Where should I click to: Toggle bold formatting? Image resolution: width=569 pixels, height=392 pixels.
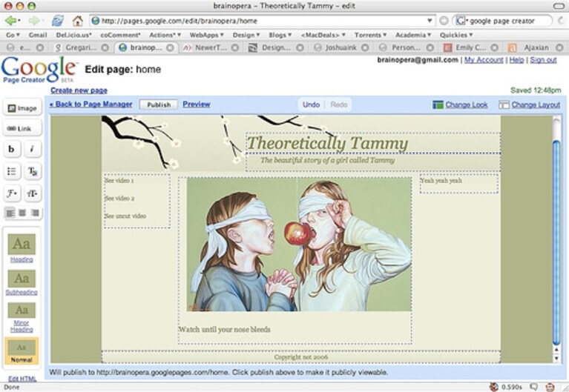pos(12,149)
